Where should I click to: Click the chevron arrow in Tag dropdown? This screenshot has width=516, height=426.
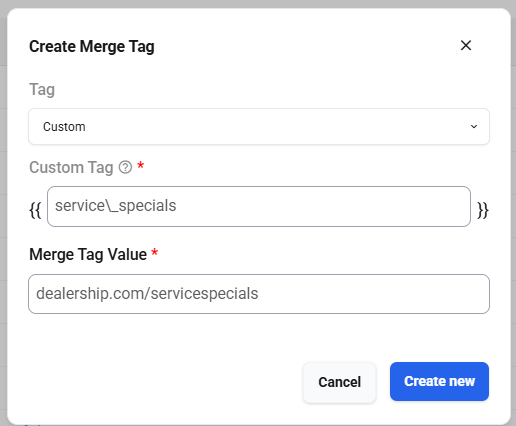click(x=474, y=127)
